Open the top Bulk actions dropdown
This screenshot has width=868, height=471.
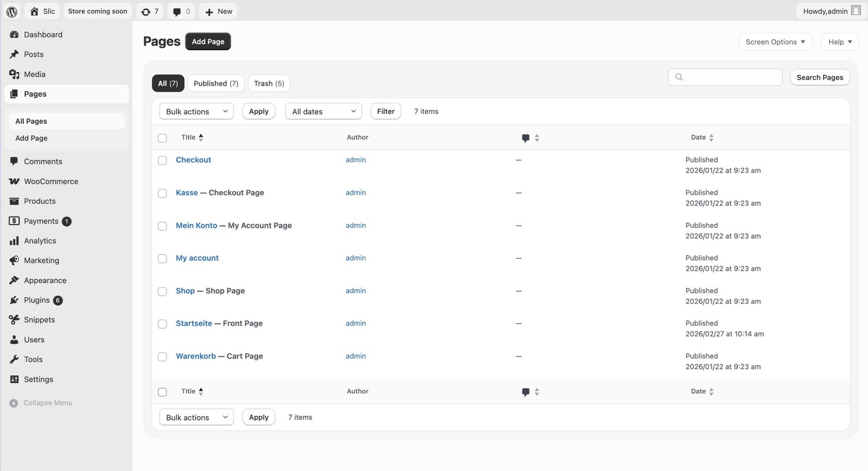(196, 111)
